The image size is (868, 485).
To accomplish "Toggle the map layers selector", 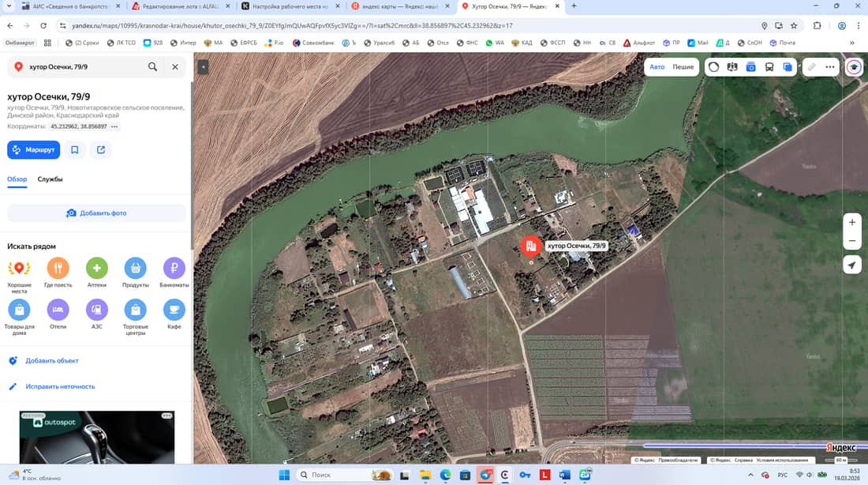I will click(788, 67).
